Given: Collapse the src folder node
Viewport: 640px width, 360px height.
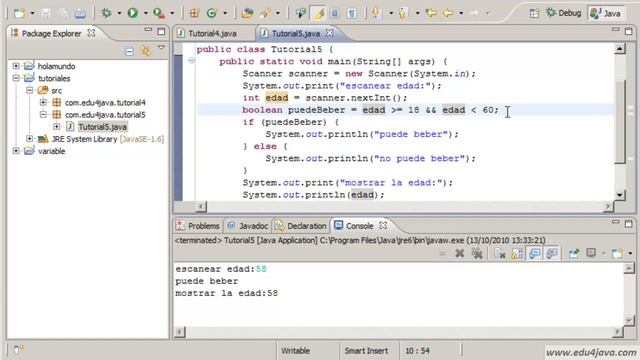Looking at the screenshot, I should coord(30,90).
